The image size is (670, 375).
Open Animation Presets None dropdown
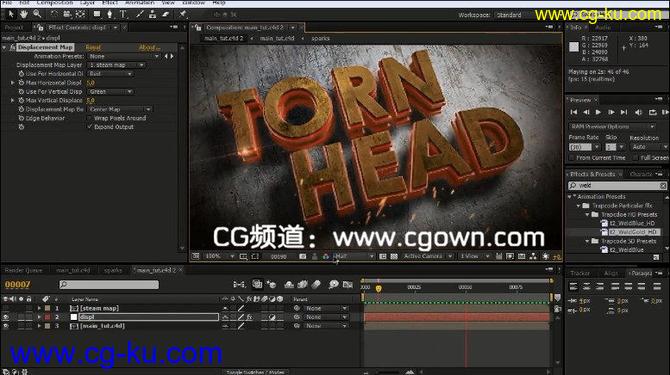pos(124,56)
